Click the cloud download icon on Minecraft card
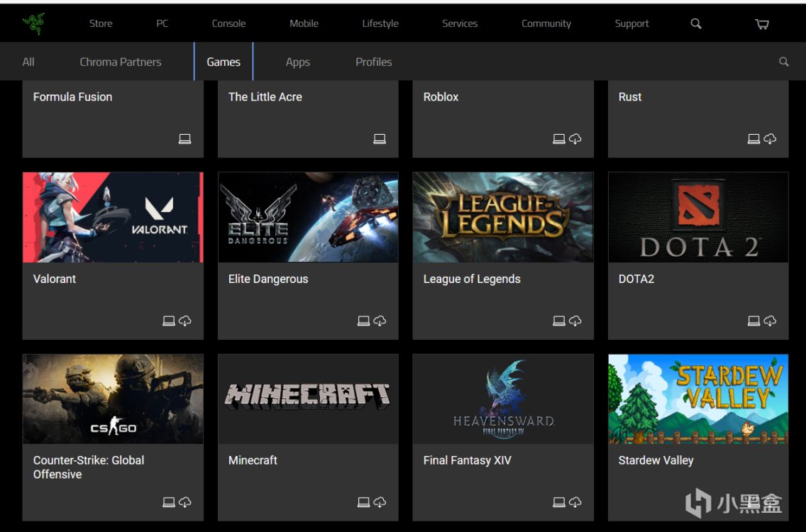Image resolution: width=806 pixels, height=532 pixels. click(380, 502)
